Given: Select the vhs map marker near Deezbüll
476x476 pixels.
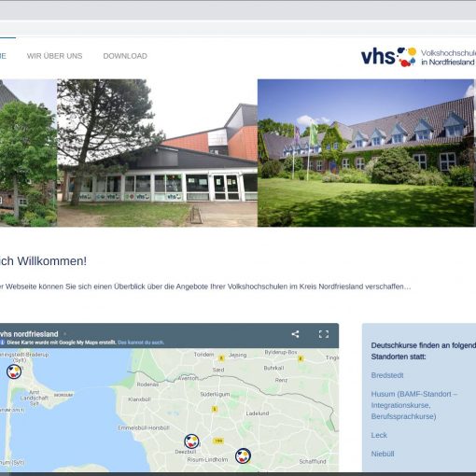Looking at the screenshot, I should [191, 441].
